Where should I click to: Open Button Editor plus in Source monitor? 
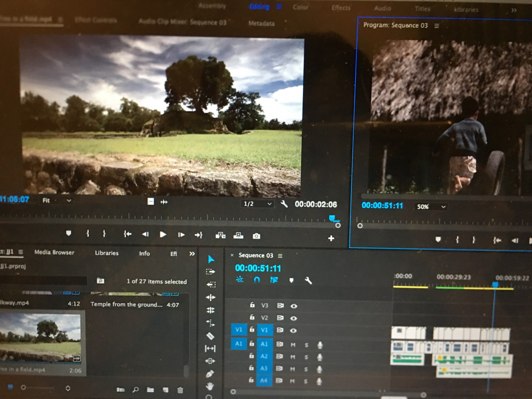point(331,238)
